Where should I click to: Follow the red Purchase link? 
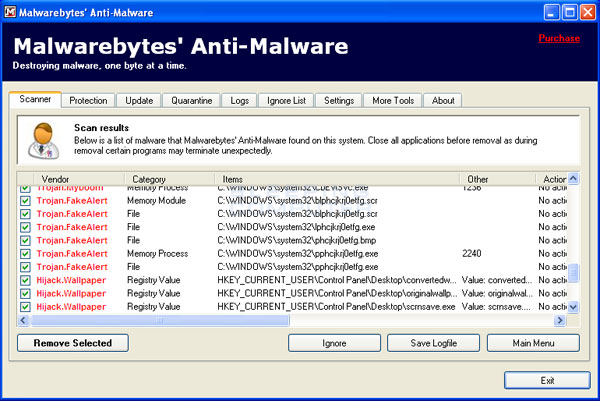(559, 38)
